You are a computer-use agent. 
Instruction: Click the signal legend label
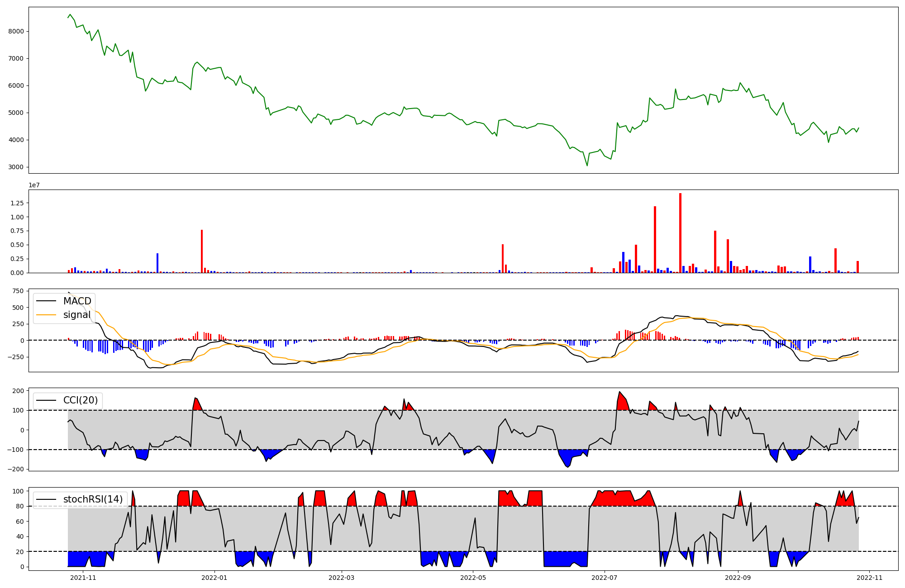point(77,315)
